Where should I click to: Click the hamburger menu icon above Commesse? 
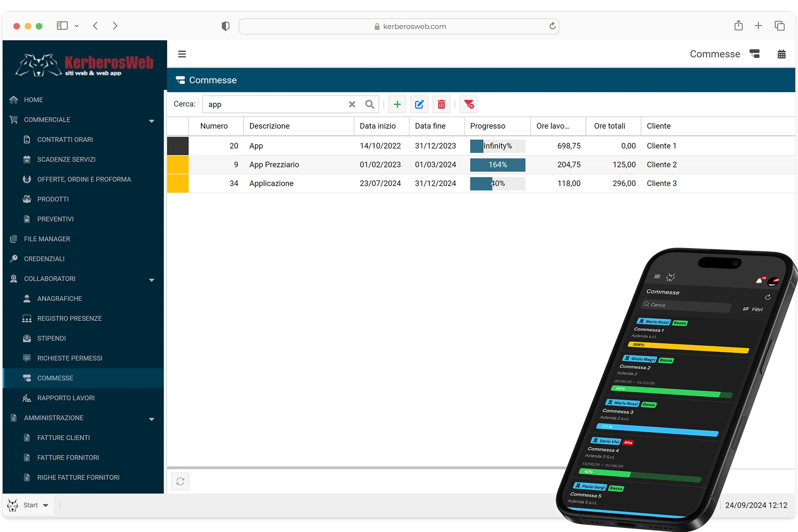[x=182, y=54]
